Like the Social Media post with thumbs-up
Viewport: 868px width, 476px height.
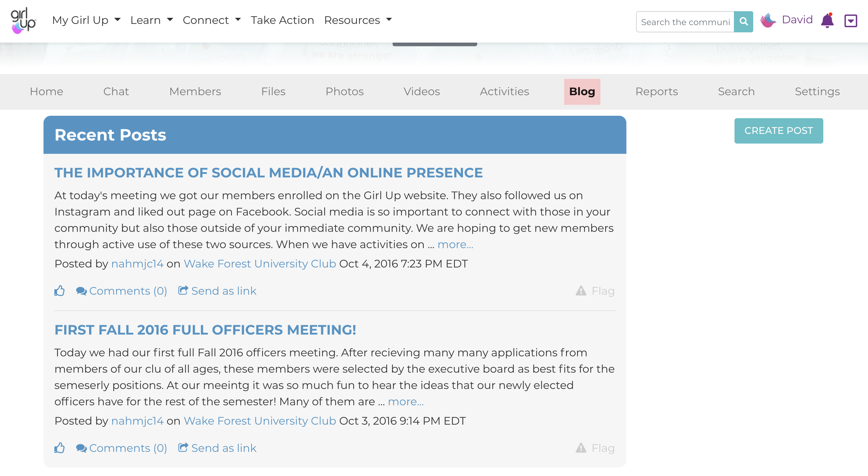59,291
